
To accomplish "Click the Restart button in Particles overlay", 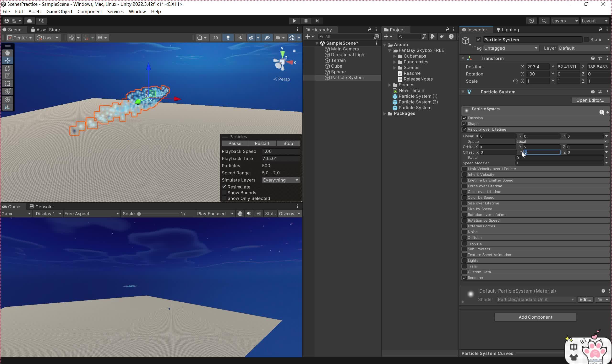I will [x=262, y=144].
